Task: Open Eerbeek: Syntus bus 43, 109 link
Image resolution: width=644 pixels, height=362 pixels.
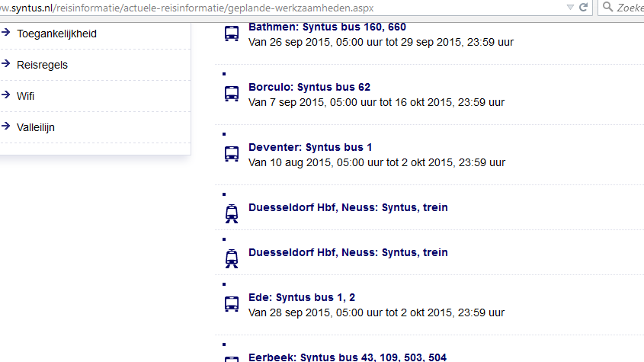Action: [x=348, y=357]
